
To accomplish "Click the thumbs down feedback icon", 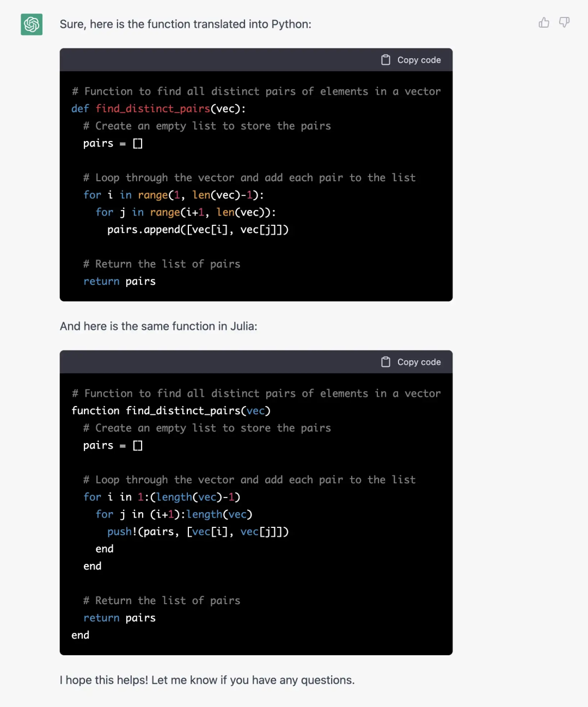I will 565,22.
